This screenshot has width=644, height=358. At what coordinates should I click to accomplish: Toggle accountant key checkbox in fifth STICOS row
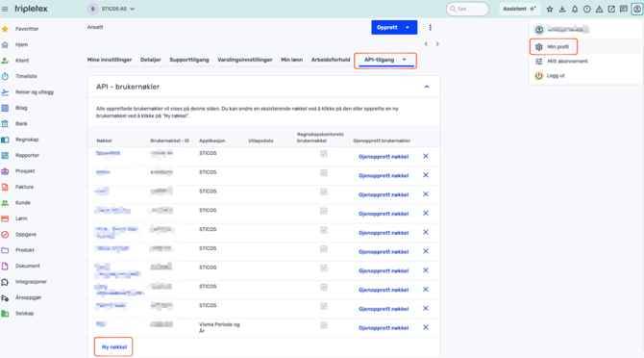[x=324, y=230]
